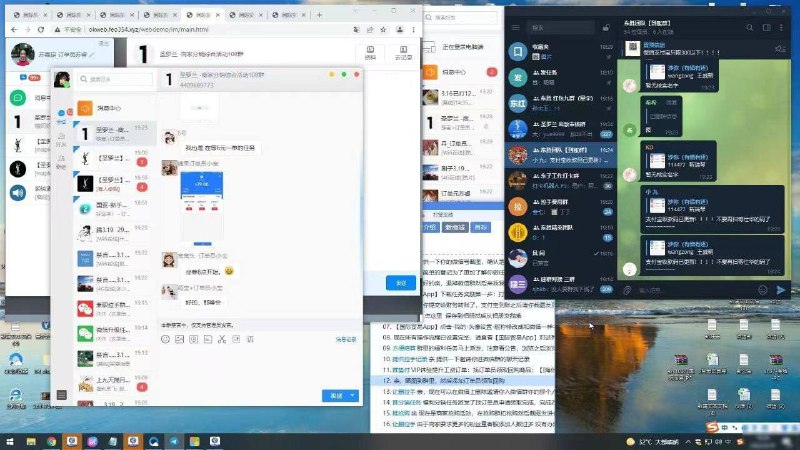
Task: Click pencil edit icon beside profile name on webpage
Action: 92,54
